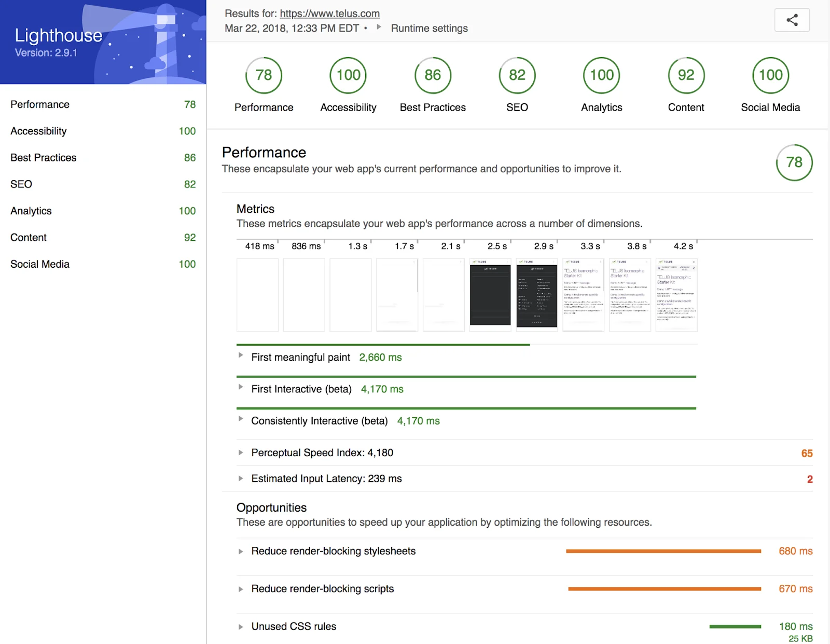This screenshot has width=830, height=644.
Task: Click the Version: 2.9.1 label
Action: point(46,53)
